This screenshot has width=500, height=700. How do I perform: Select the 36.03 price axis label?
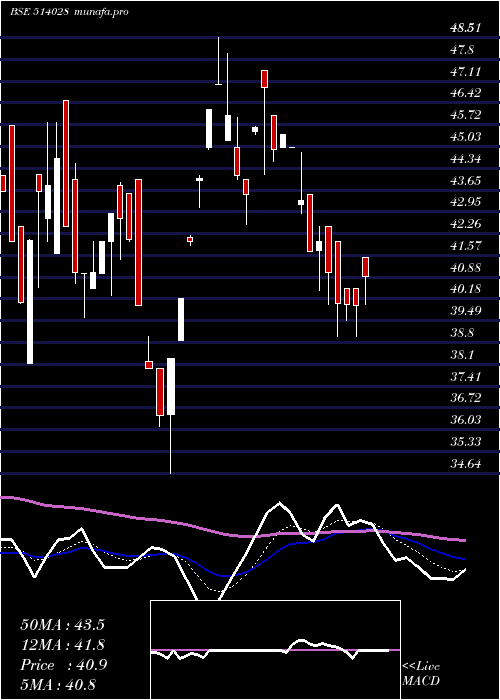coord(466,420)
